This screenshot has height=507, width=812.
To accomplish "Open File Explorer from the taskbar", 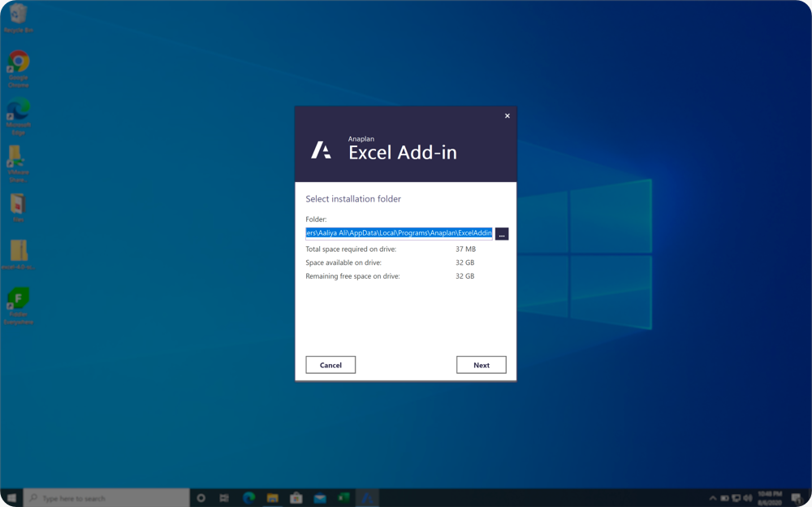I will [272, 498].
